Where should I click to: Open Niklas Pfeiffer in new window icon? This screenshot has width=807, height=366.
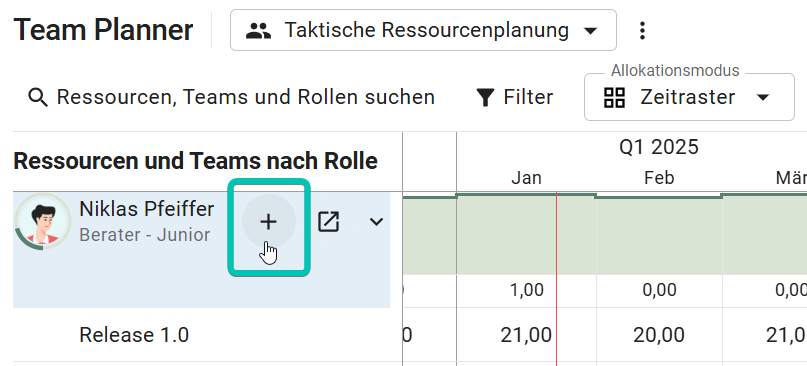(328, 222)
